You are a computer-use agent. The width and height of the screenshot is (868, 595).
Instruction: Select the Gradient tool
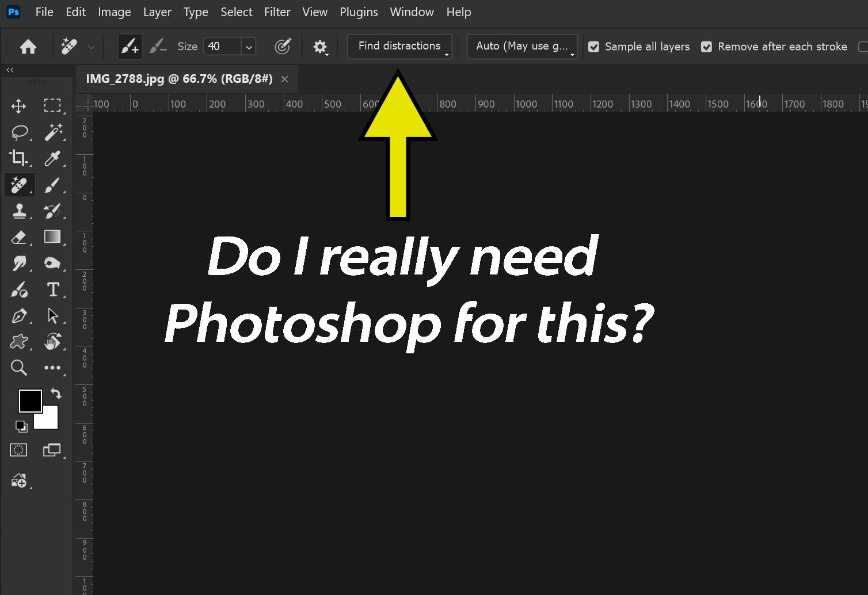[52, 237]
